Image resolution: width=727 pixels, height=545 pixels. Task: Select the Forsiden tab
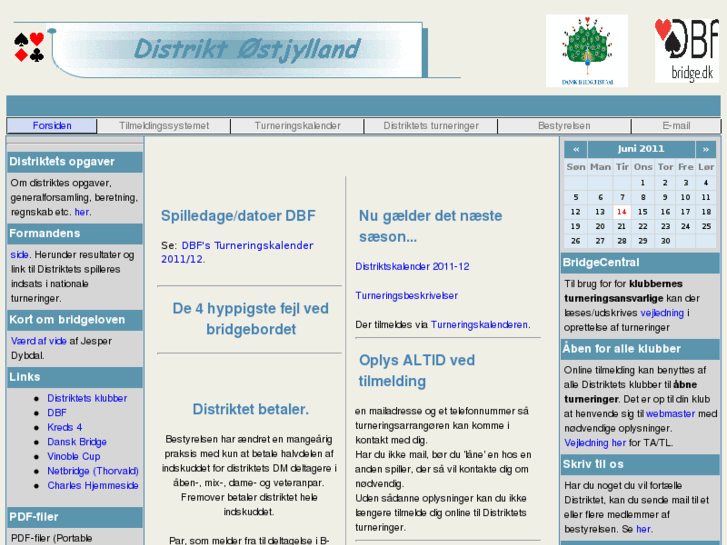52,126
